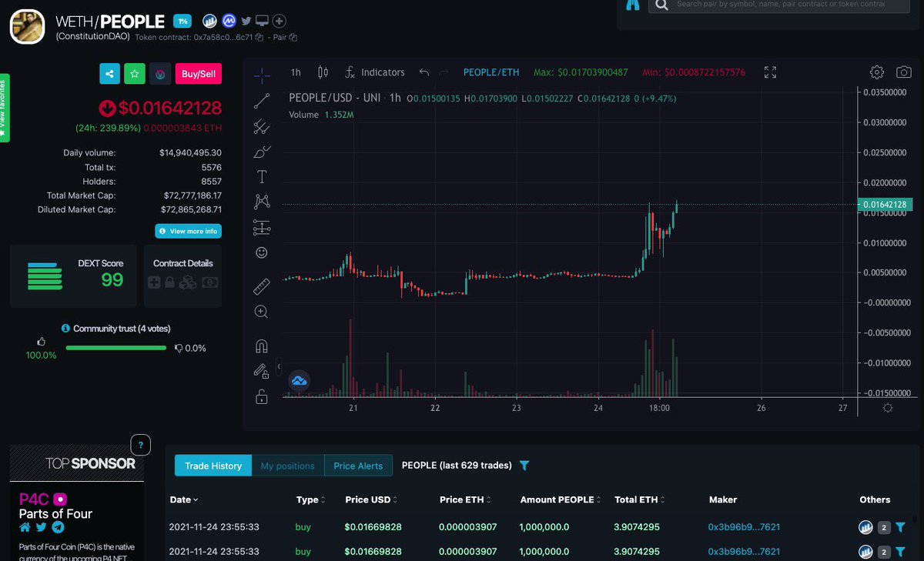Open the CoinMarketCap icon link
Image resolution: width=924 pixels, height=561 pixels.
pos(229,22)
